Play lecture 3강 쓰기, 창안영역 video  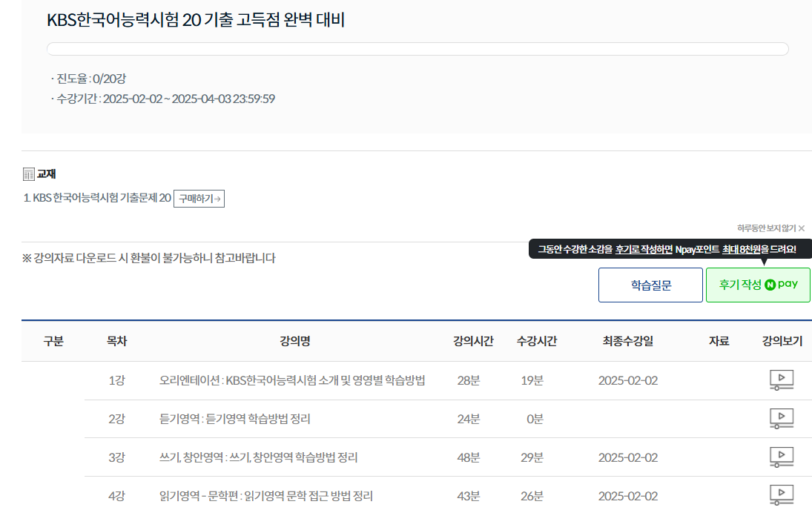coord(782,457)
